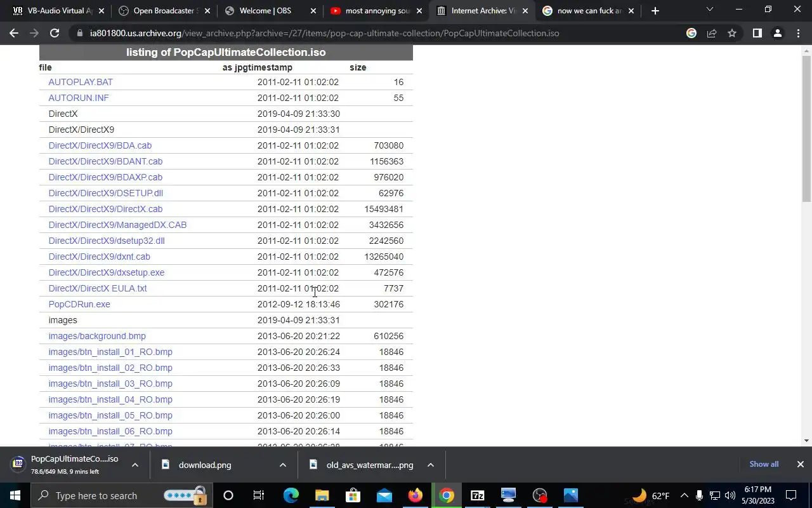Open 7-Zip from the taskbar
The height and width of the screenshot is (508, 812).
[477, 495]
